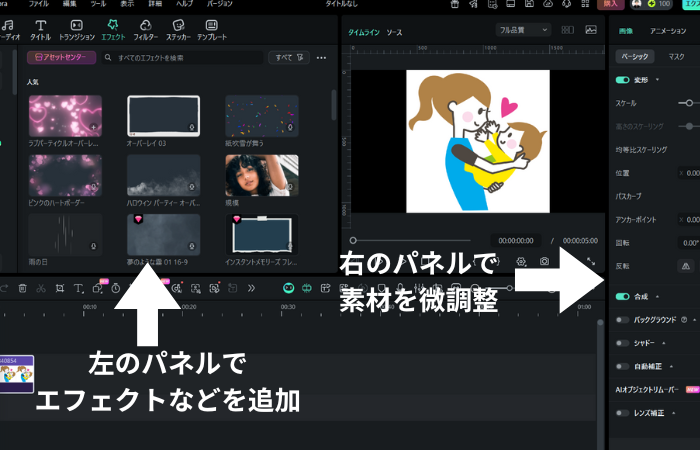Enable the 自動補正 (Auto enhance) switch
700x450 pixels.
(622, 367)
